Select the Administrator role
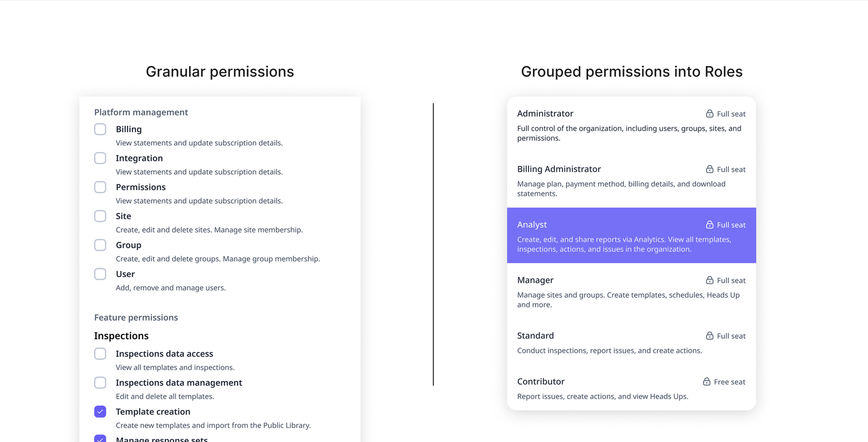Screen dimensions: 868x442 click(x=631, y=125)
